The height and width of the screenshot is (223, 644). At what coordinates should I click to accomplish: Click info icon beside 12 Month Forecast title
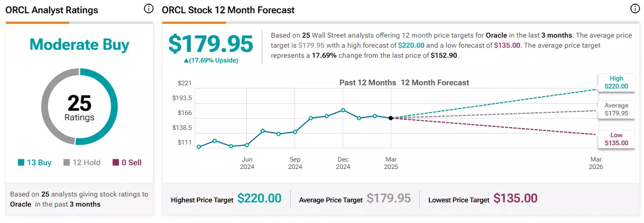coord(635,9)
